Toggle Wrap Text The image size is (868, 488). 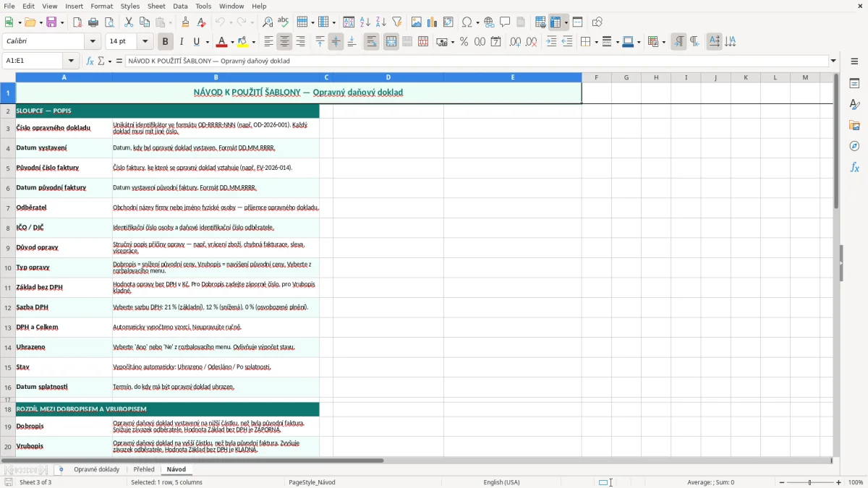click(371, 42)
